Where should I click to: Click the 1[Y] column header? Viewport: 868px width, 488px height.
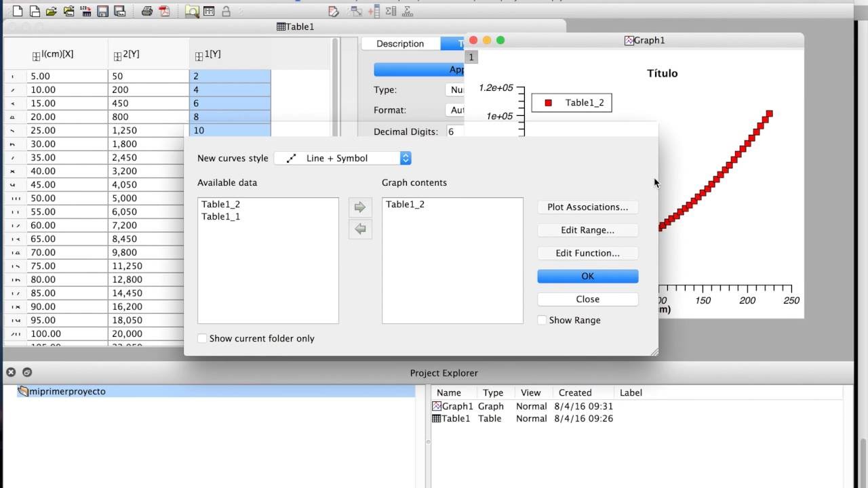(x=230, y=54)
